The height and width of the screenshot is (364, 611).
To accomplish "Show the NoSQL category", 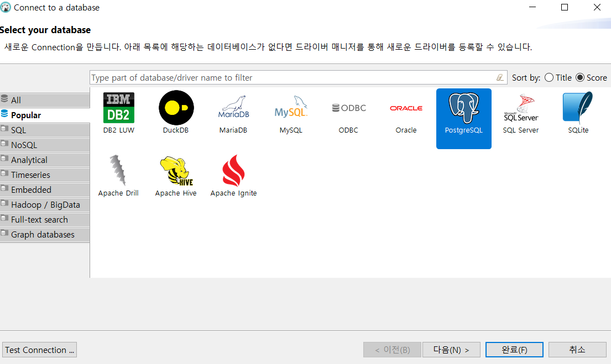I will pyautogui.click(x=45, y=145).
